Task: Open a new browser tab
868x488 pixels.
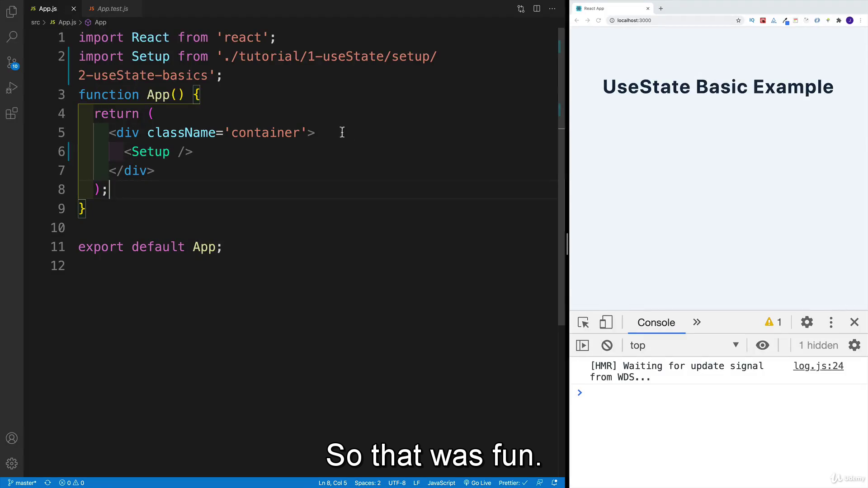Action: coord(661,8)
